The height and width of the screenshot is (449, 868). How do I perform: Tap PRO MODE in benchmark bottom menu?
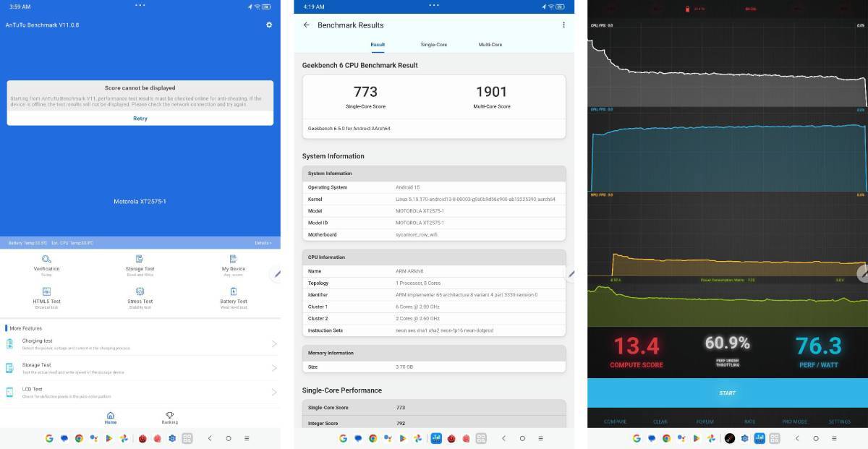(x=794, y=422)
